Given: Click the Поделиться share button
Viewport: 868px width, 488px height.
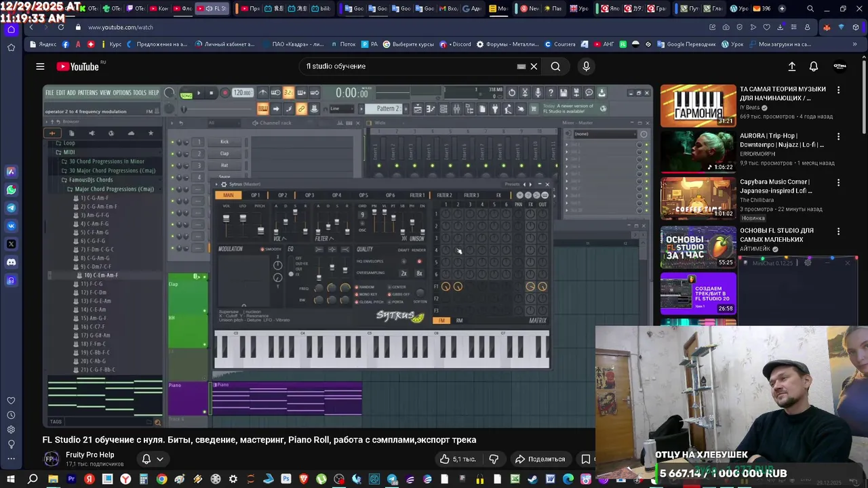Looking at the screenshot, I should (x=540, y=459).
